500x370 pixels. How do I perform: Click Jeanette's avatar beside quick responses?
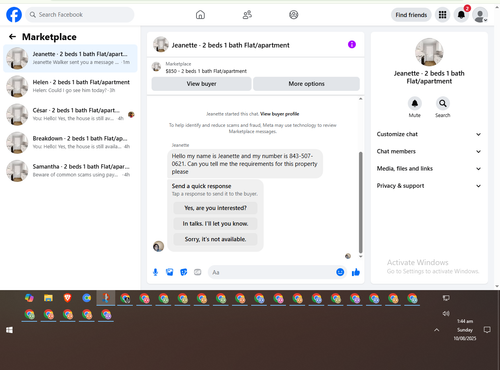click(x=158, y=246)
